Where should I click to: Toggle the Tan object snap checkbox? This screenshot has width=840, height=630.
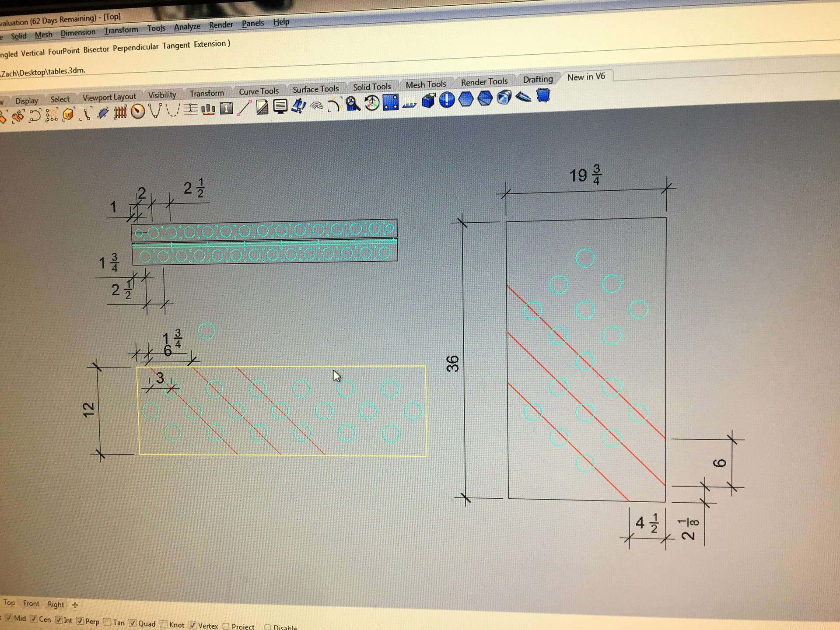click(108, 622)
